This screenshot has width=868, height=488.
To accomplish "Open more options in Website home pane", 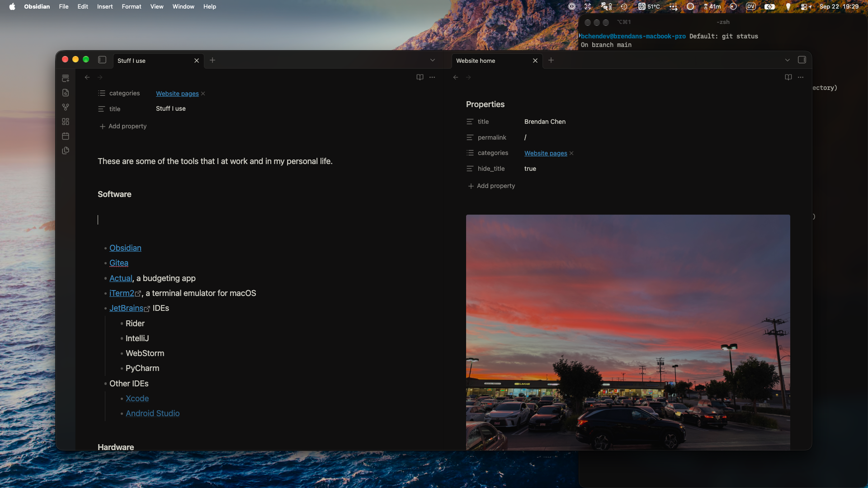I will tap(801, 77).
